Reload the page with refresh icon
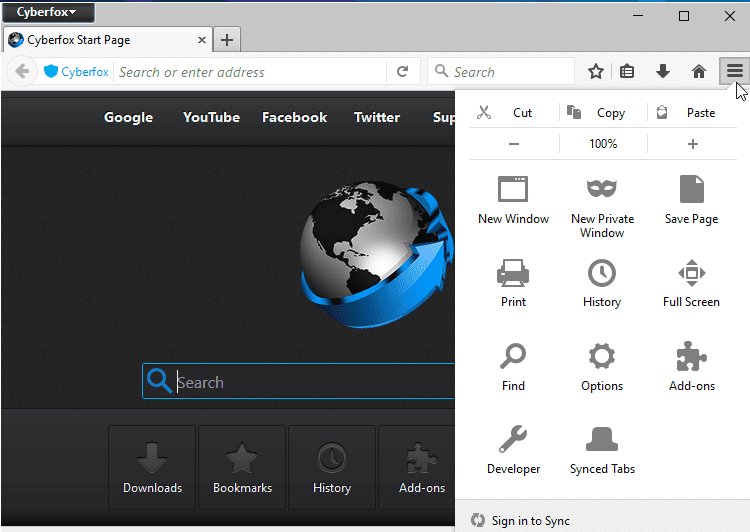Image resolution: width=750 pixels, height=532 pixels. [403, 72]
